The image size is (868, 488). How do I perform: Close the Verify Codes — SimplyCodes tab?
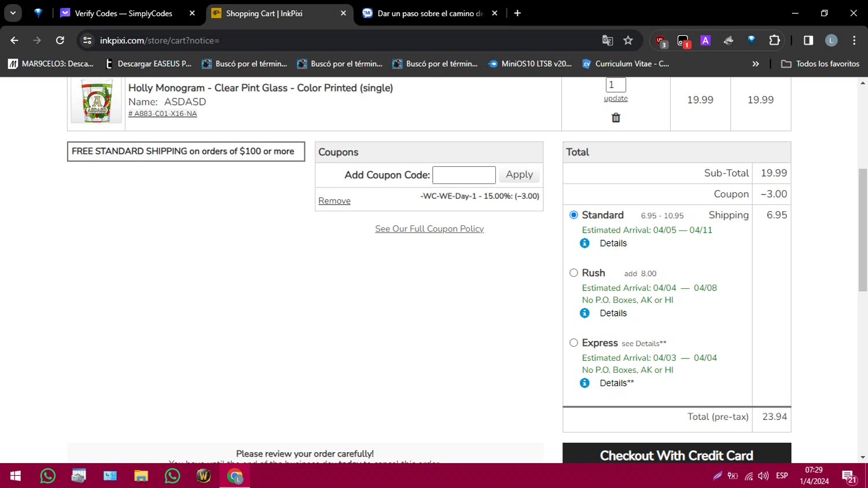coord(192,13)
